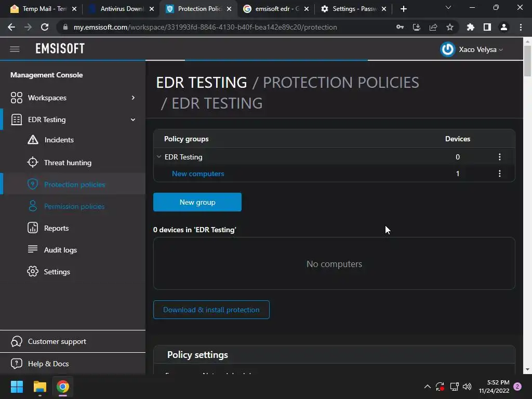The height and width of the screenshot is (399, 532).
Task: Click the share page icon
Action: [433, 27]
